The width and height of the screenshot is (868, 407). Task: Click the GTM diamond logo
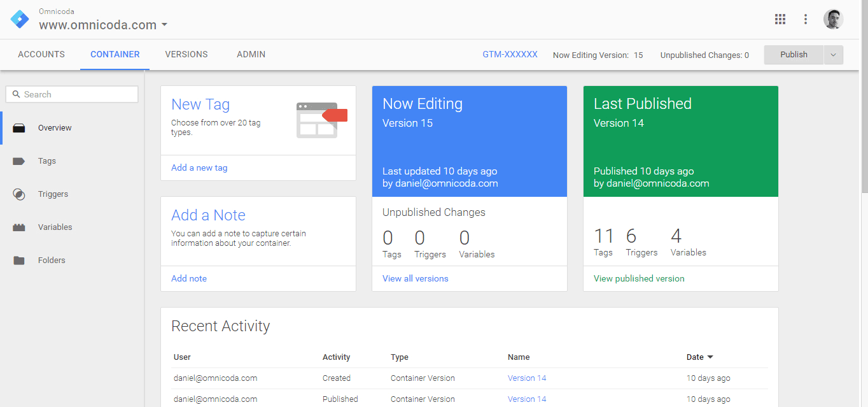(20, 18)
